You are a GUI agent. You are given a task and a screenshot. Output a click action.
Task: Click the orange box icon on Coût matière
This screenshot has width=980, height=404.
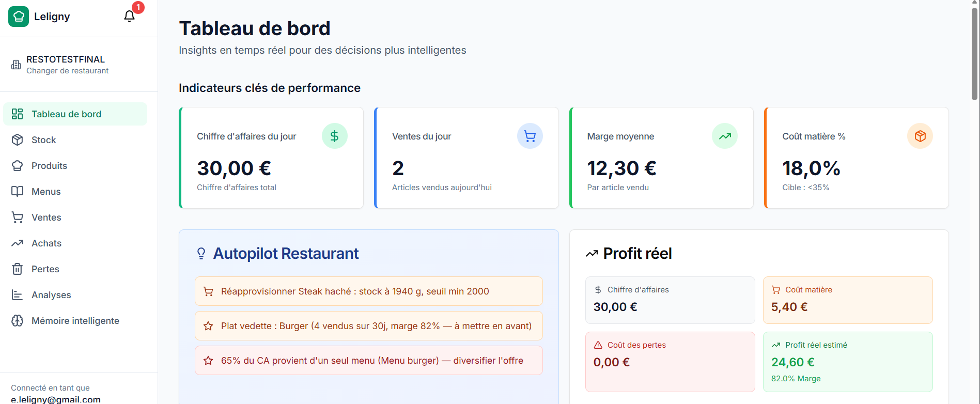click(x=920, y=136)
